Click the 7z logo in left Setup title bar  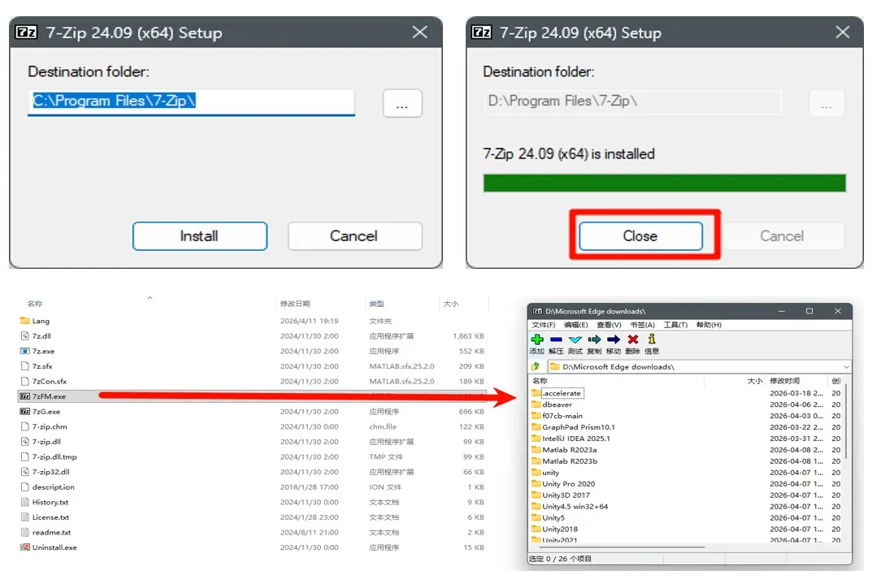(x=26, y=32)
